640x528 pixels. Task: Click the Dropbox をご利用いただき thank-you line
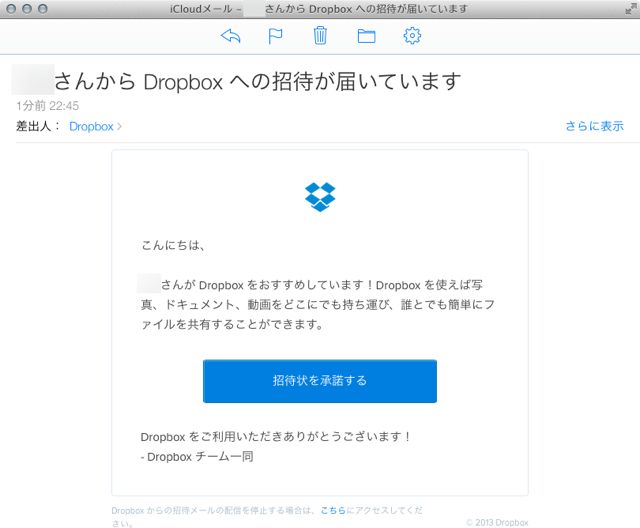pyautogui.click(x=276, y=437)
